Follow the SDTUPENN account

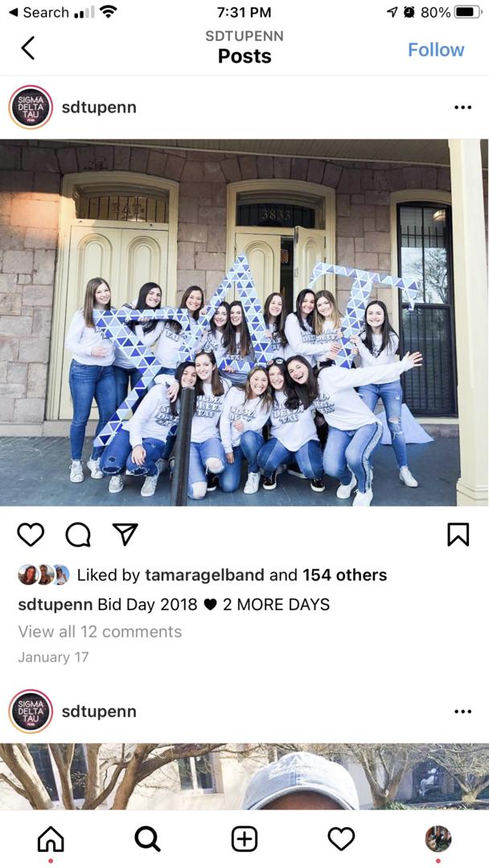pyautogui.click(x=436, y=49)
